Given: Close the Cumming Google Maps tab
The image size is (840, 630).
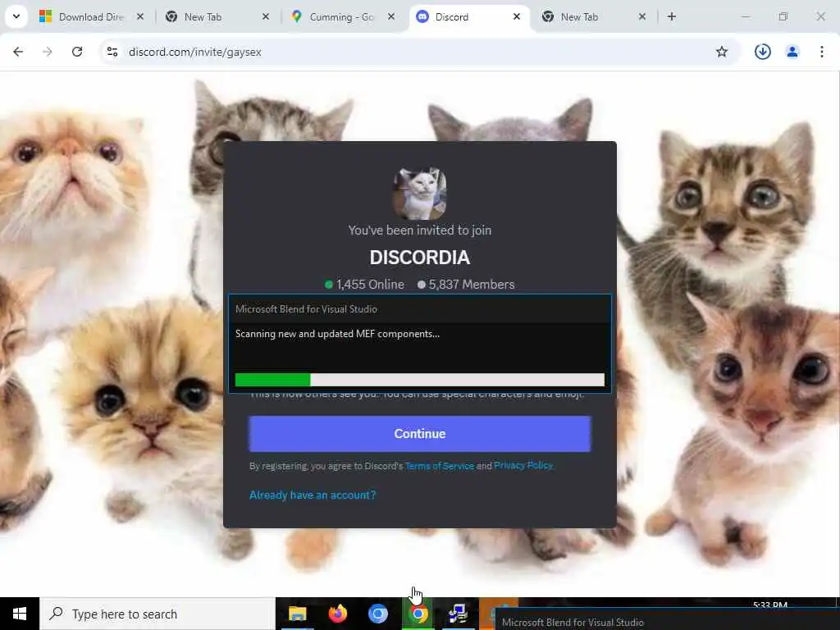Looking at the screenshot, I should (391, 16).
